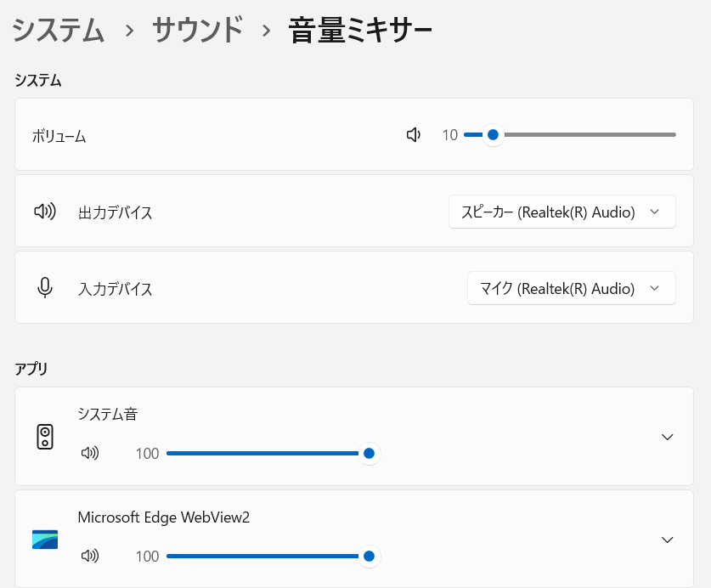Click the 出力デバイス speaker icon
The width and height of the screenshot is (711, 588).
45,211
